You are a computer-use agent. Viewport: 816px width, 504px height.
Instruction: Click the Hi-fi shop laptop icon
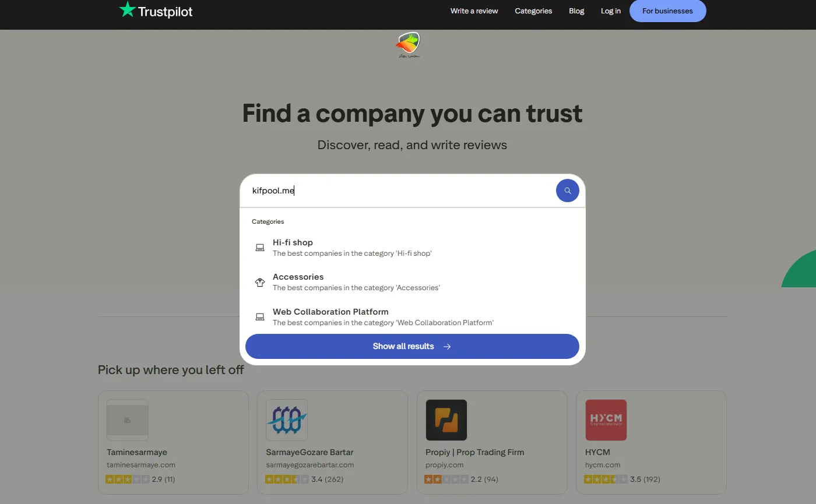click(260, 248)
